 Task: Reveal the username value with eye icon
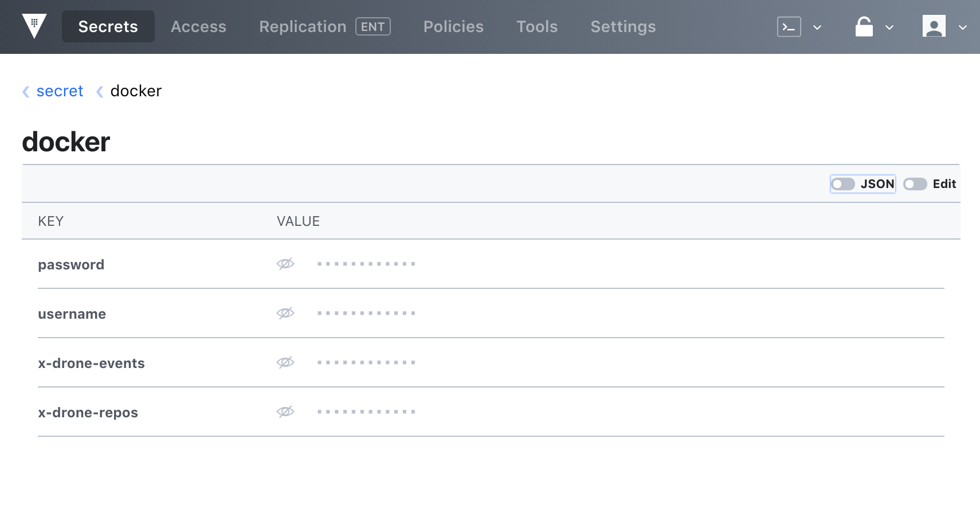[x=285, y=313]
